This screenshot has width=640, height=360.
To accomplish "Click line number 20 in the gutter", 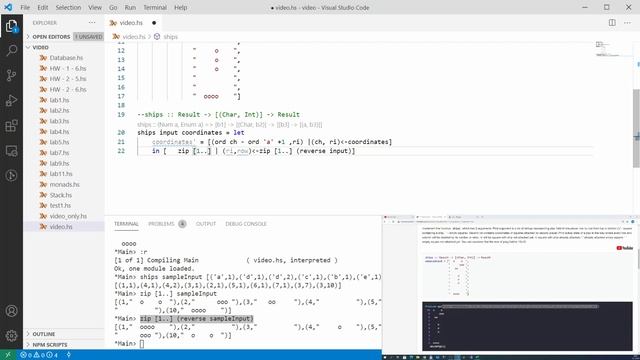I will pyautogui.click(x=121, y=133).
